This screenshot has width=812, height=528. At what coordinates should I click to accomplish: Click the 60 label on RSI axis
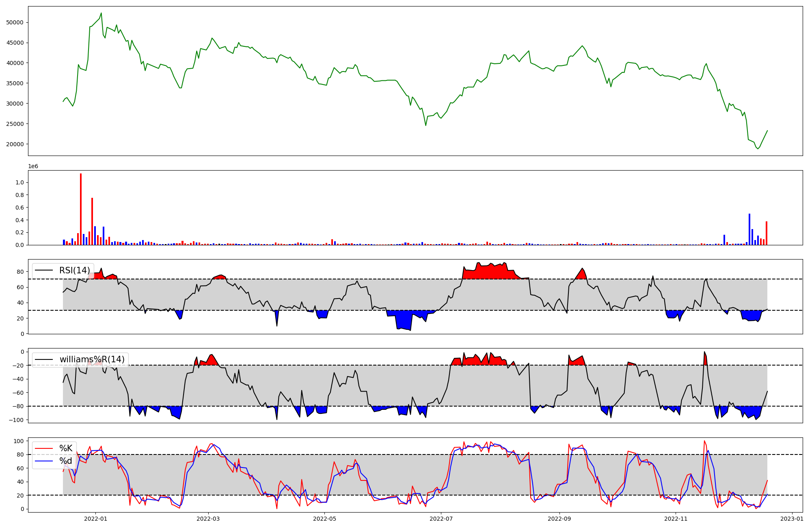[20, 287]
